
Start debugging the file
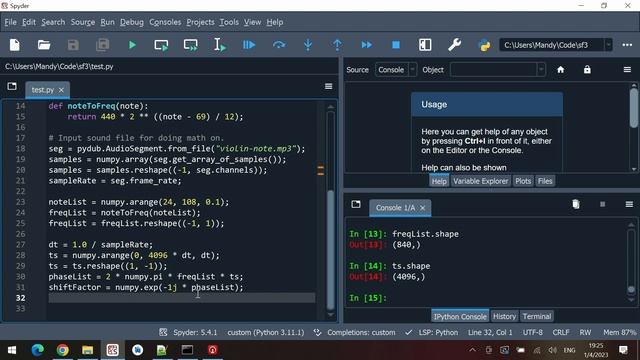(249, 45)
